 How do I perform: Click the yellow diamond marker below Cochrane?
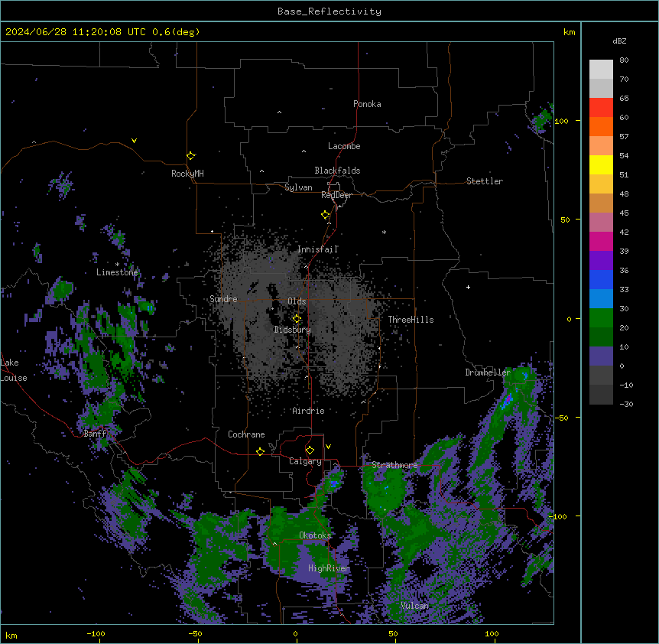(x=260, y=451)
